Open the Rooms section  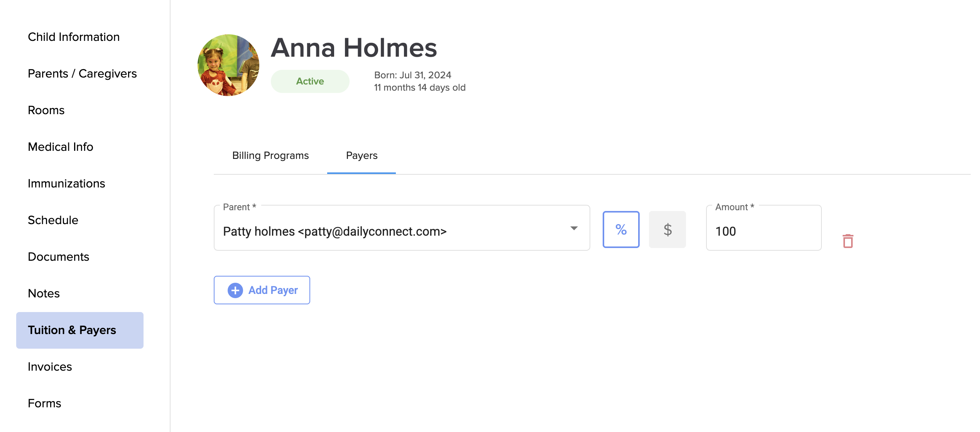(46, 110)
